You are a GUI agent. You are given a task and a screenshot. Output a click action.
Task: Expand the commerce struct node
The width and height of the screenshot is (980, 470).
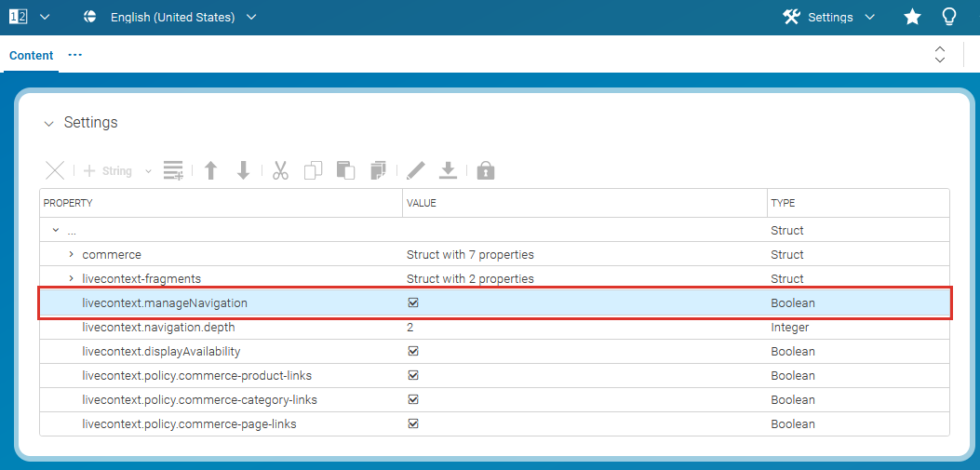(72, 254)
